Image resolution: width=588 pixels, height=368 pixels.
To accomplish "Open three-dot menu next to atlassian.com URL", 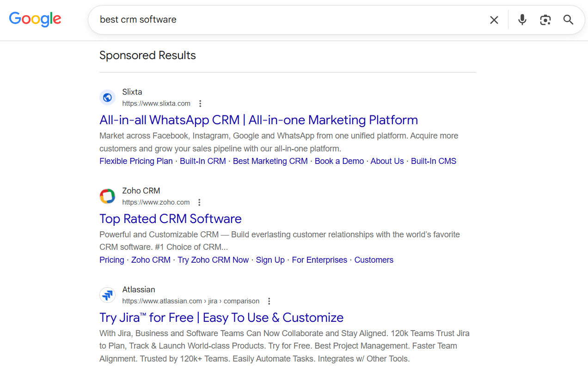I will [269, 301].
